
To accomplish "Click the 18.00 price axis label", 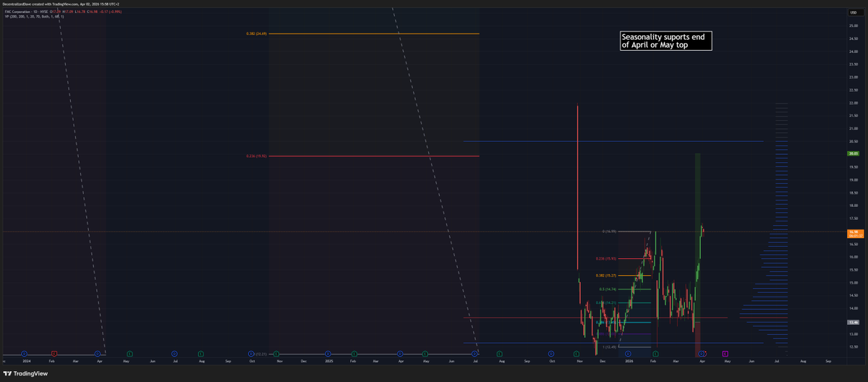I will pos(854,205).
